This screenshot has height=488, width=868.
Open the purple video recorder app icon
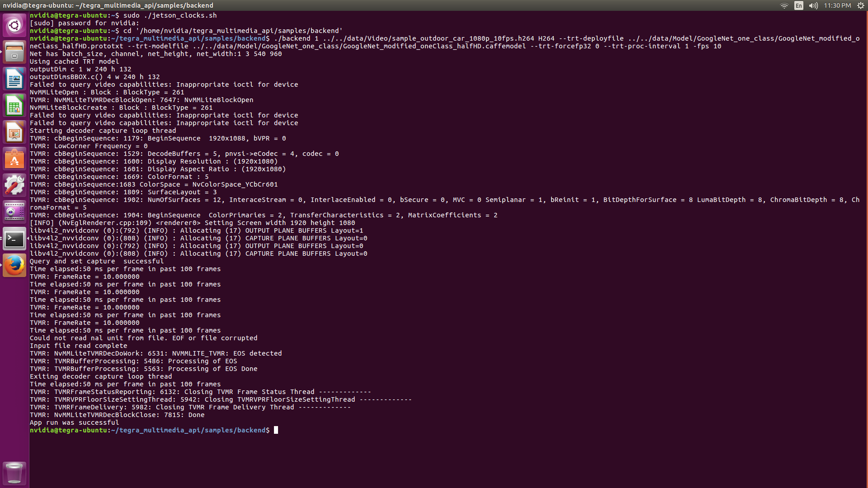[x=14, y=212]
